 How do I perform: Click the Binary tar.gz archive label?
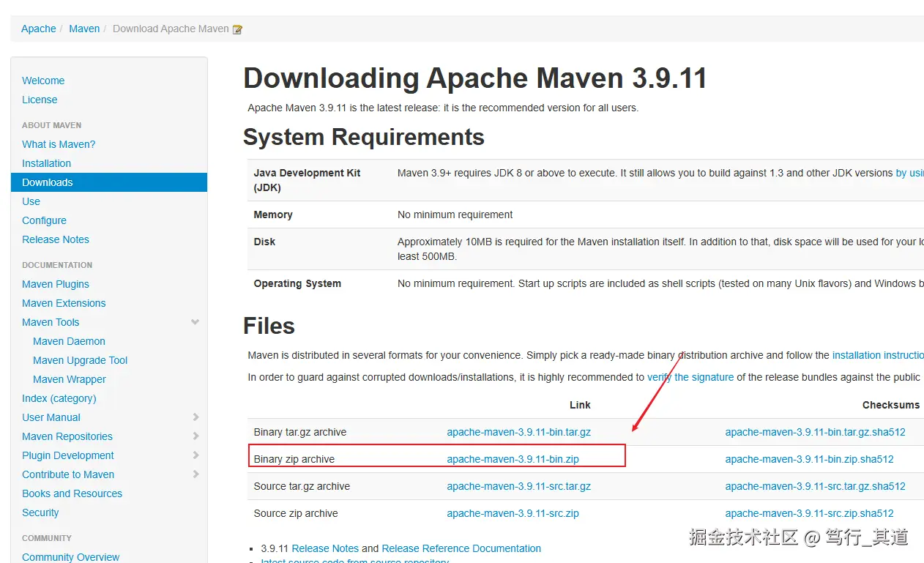[x=300, y=432]
